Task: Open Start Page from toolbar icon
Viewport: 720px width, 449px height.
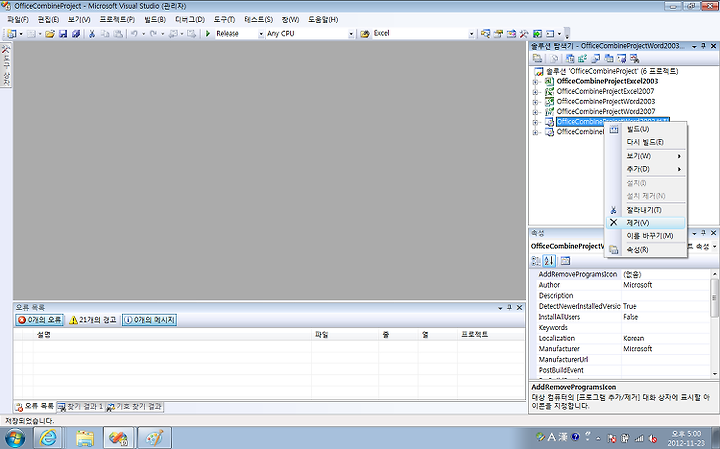Action: tap(537, 34)
